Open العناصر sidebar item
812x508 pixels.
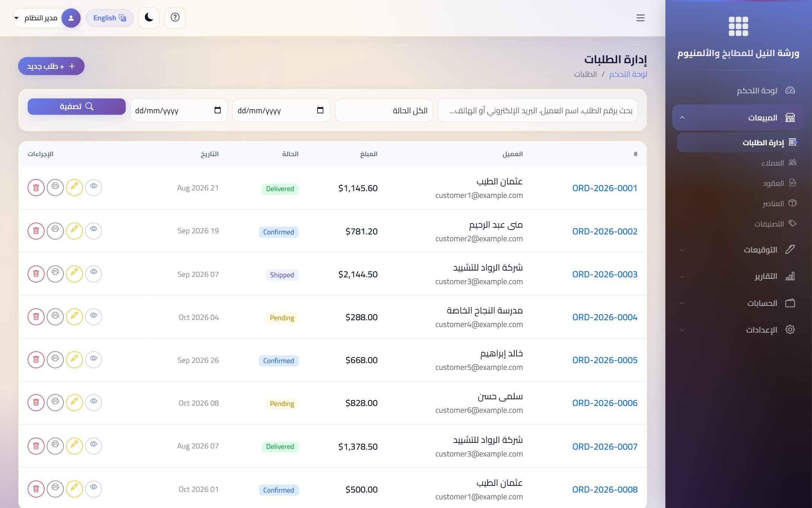click(741, 203)
